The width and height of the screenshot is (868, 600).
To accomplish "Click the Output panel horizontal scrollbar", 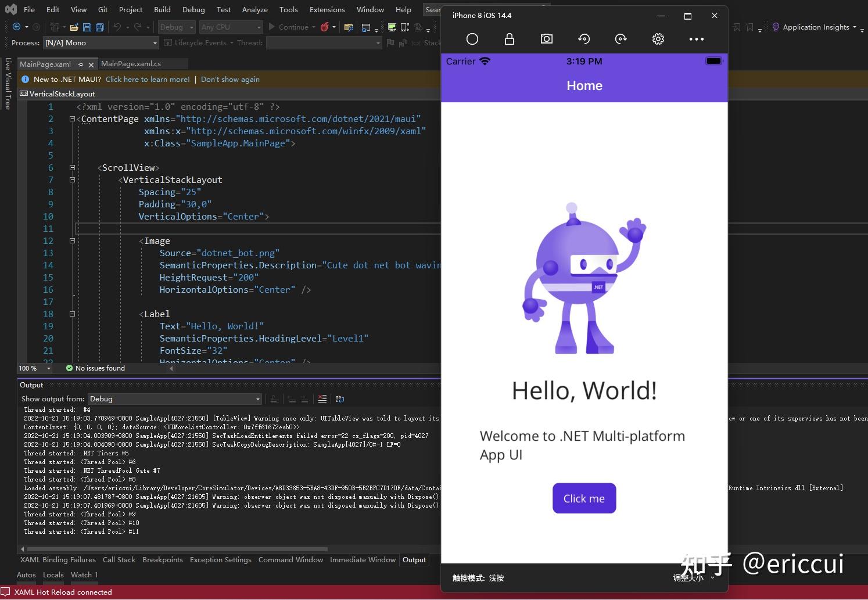I will 177,549.
